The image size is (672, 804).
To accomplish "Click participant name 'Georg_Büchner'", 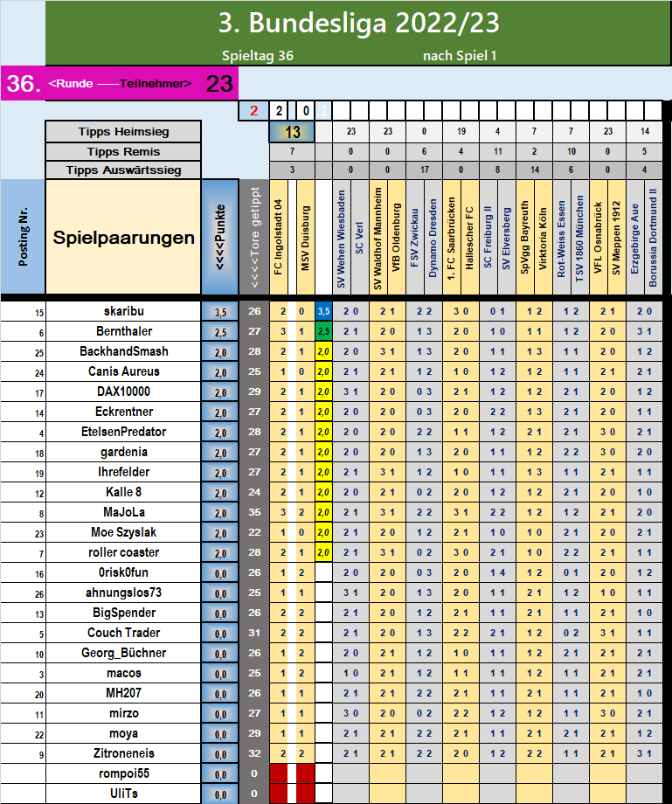I will [123, 653].
